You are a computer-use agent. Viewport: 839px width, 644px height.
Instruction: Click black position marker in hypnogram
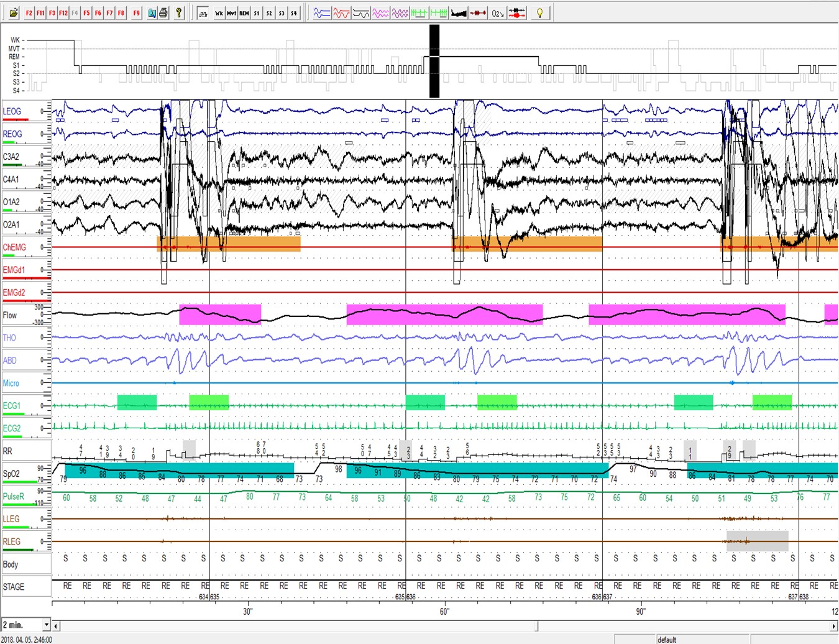pos(434,61)
